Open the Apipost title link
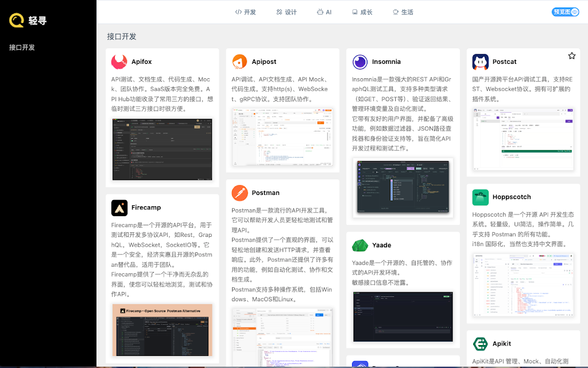 click(264, 62)
